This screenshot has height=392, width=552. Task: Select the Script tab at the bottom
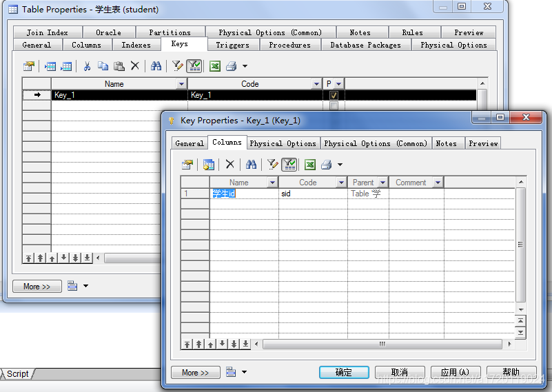(x=18, y=373)
